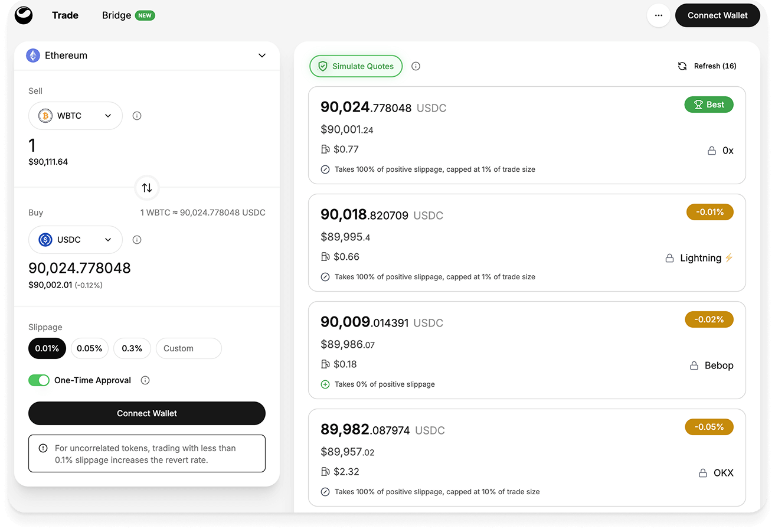Click the slippage icon in Lightning quote

coord(325,277)
